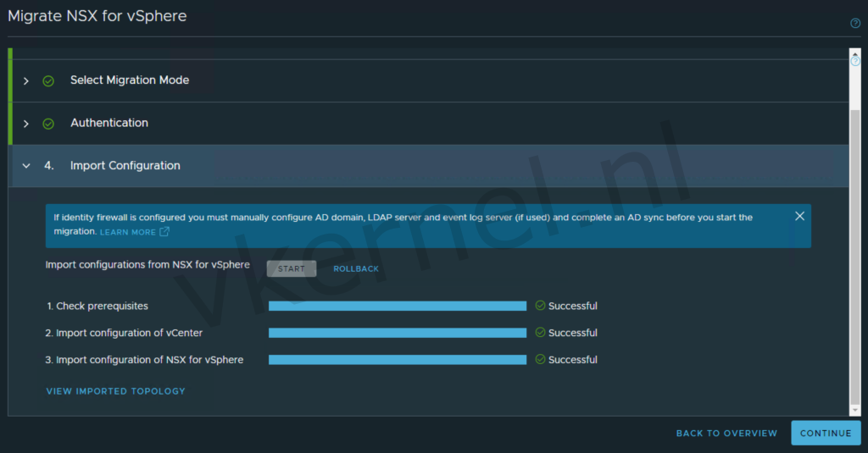The image size is (868, 453).
Task: Open VIEW IMPORTED TOPOLOGY
Action: point(115,391)
